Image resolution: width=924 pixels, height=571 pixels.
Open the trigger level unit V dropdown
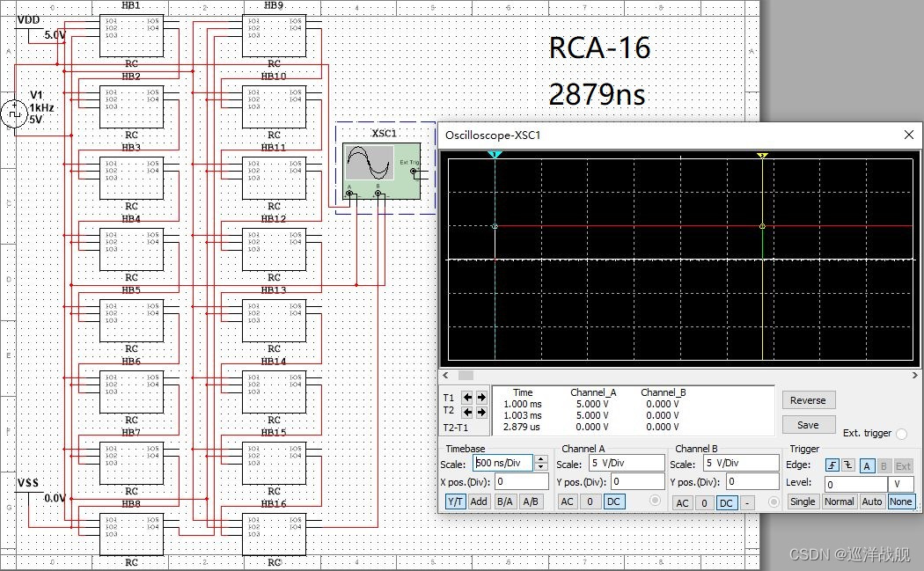(901, 485)
